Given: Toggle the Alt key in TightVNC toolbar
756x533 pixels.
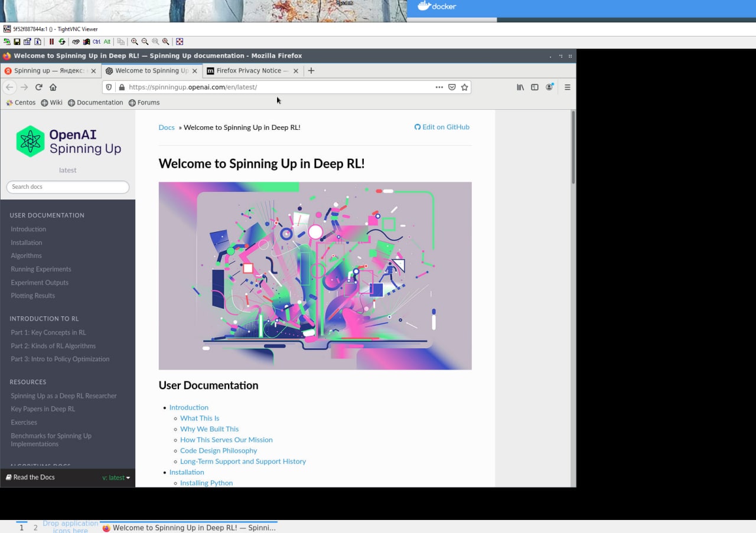Looking at the screenshot, I should [107, 42].
